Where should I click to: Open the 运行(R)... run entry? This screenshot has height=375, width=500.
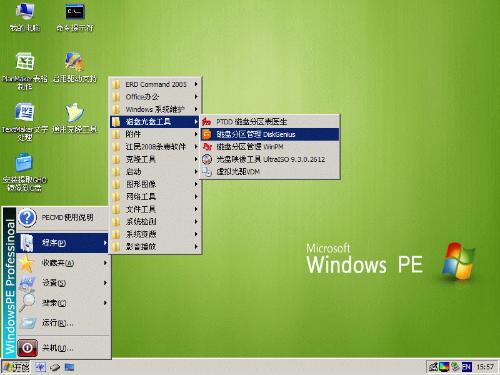point(63,323)
